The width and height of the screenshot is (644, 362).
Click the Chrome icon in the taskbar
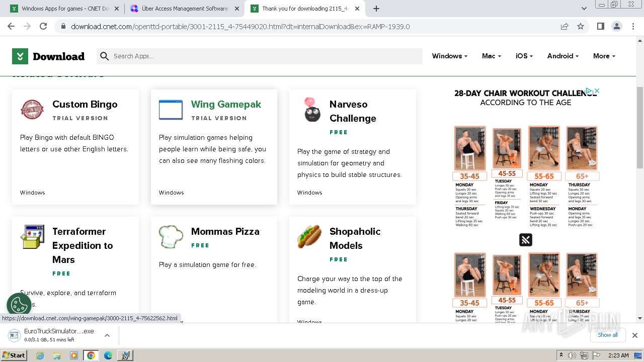[91, 355]
